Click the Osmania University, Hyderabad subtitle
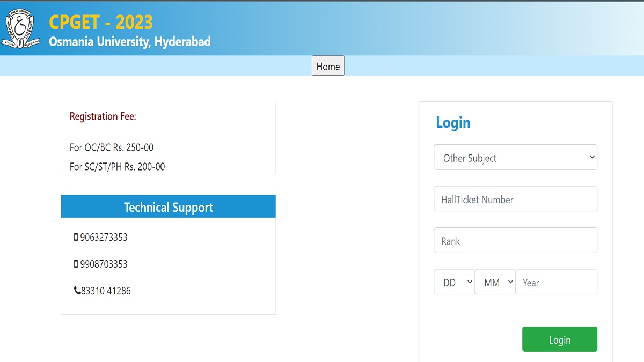The height and width of the screenshot is (362, 644). click(131, 41)
